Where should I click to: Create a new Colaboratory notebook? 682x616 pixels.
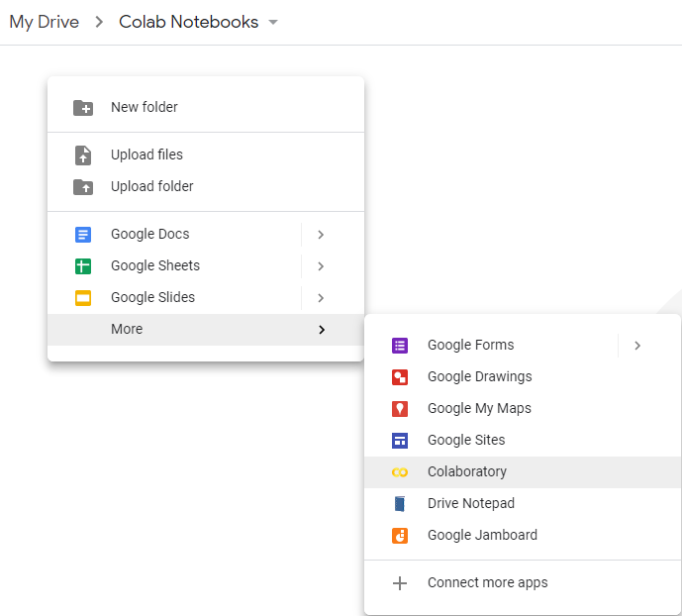pyautogui.click(x=523, y=472)
